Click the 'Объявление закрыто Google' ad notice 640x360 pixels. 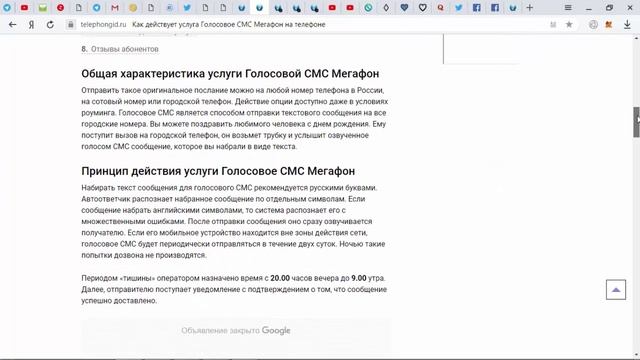click(236, 331)
